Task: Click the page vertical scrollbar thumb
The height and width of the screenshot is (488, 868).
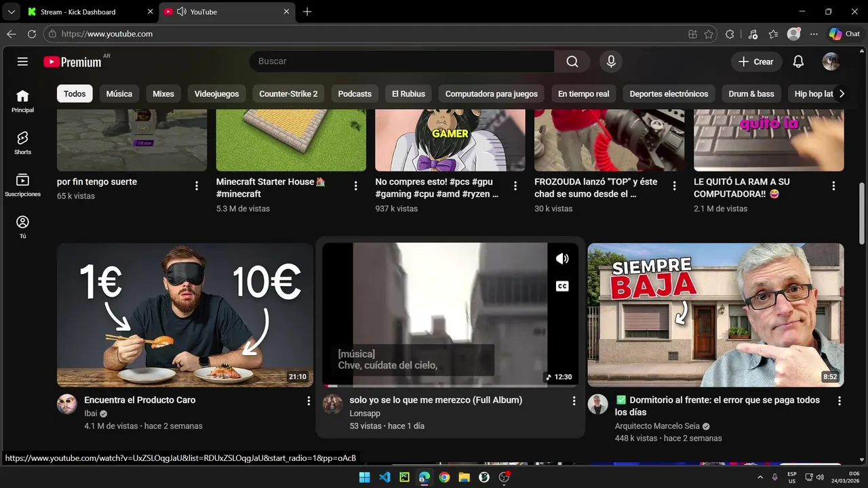Action: tap(862, 213)
